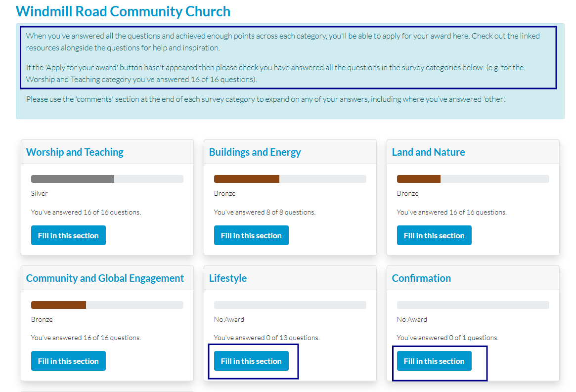Click the Community and Global Engagement progress bar
The image size is (576, 392).
click(x=107, y=305)
